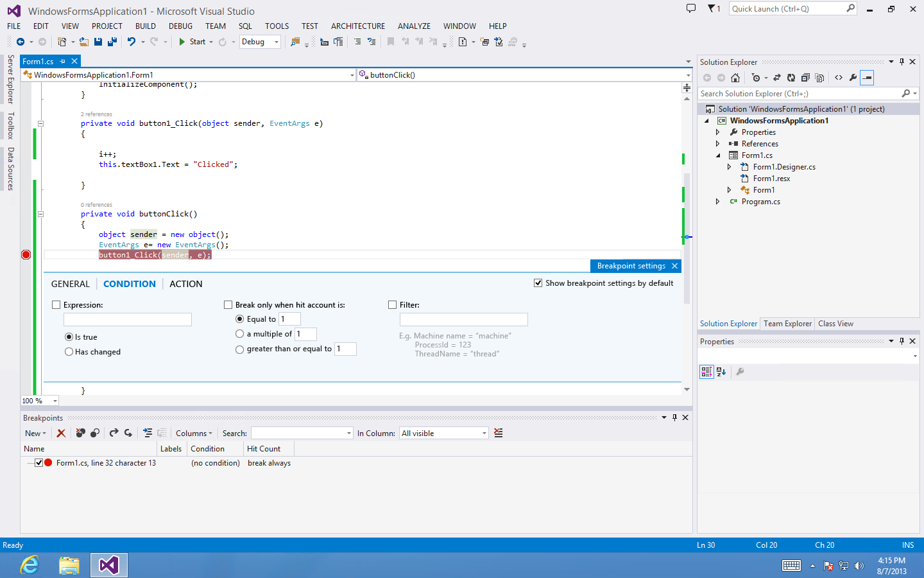Expand the References node in Solution Explorer
The height and width of the screenshot is (578, 924).
(x=717, y=144)
